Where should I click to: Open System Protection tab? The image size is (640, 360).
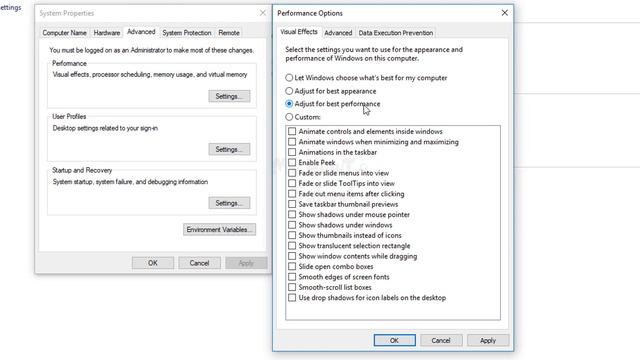(x=187, y=33)
